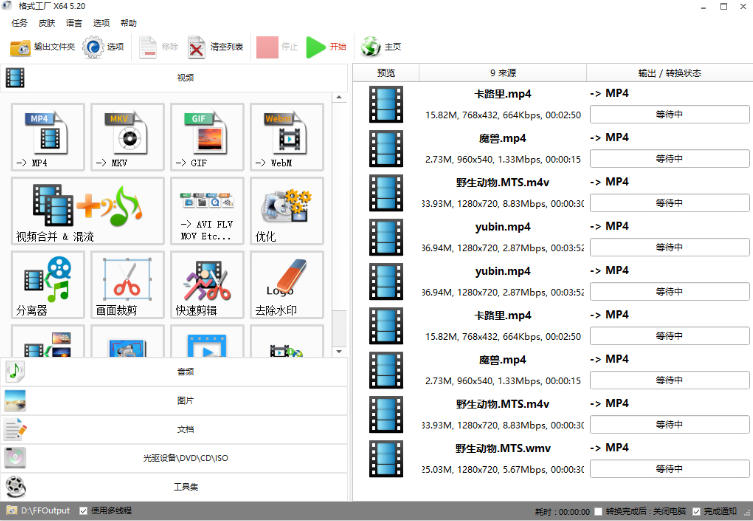
Task: Open the 帮助 help menu
Action: click(x=128, y=23)
